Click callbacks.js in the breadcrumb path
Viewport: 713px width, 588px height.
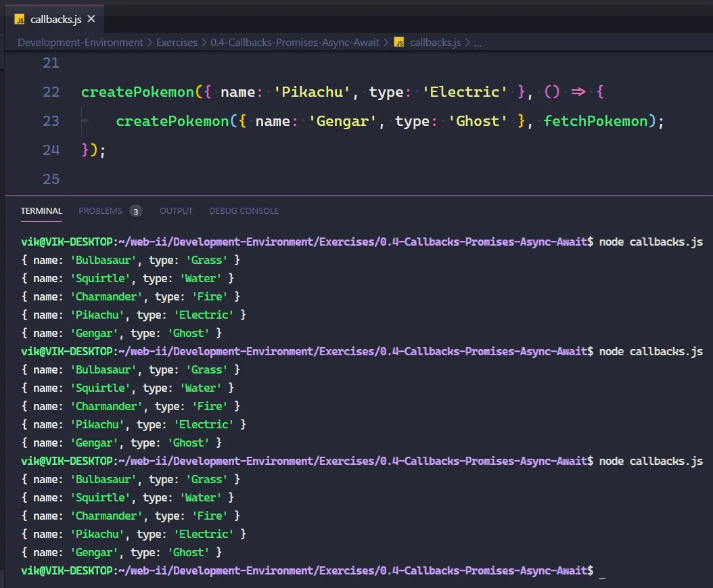[x=435, y=43]
